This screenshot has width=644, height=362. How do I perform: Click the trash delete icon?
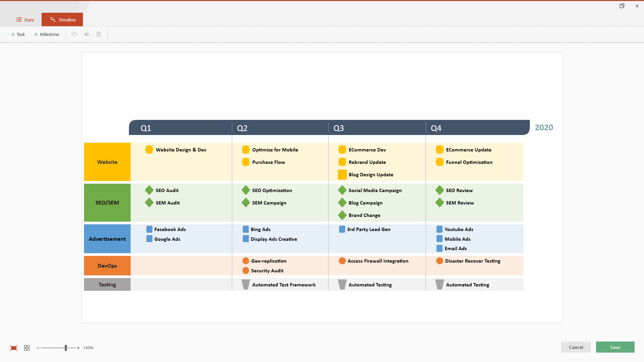(99, 34)
